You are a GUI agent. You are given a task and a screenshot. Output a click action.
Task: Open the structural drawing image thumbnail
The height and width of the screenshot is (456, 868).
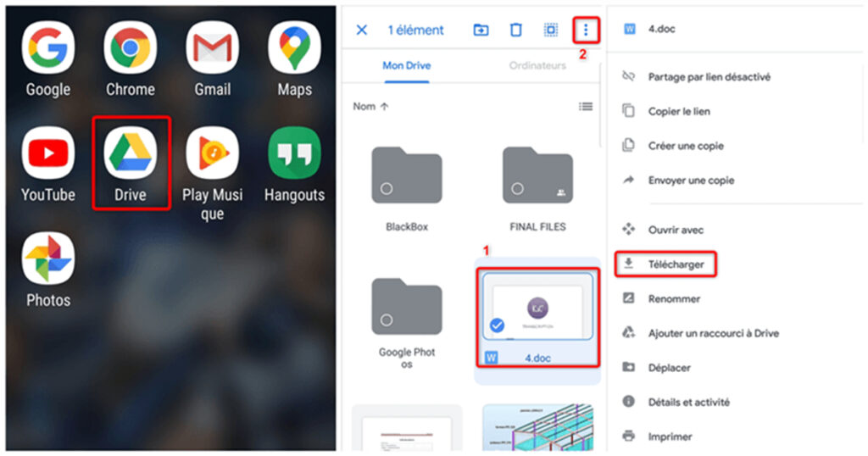[x=537, y=427]
